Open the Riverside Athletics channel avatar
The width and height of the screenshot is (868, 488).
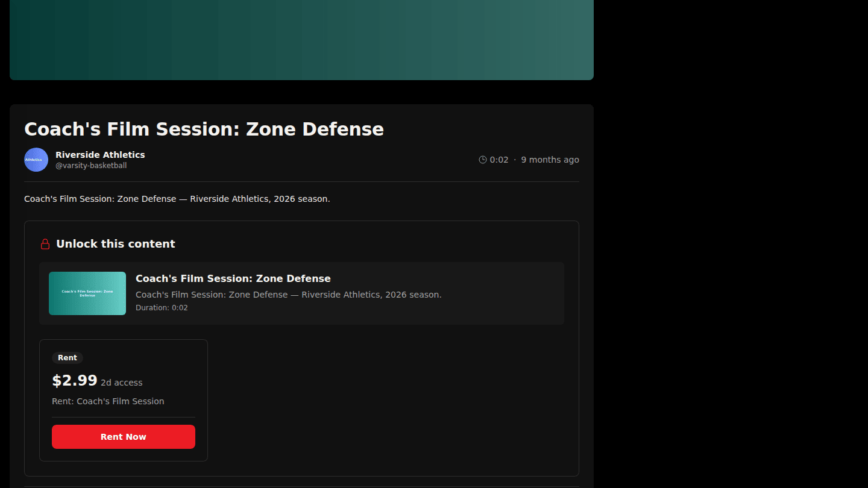click(36, 160)
